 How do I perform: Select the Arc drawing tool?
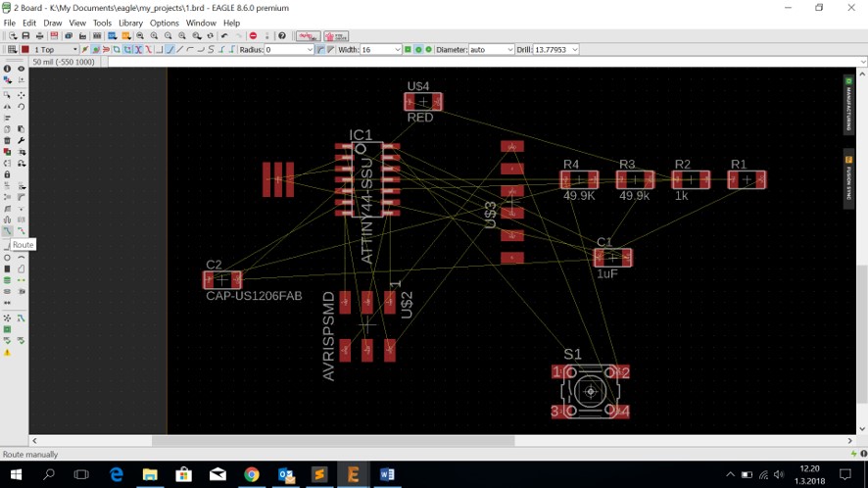point(21,258)
